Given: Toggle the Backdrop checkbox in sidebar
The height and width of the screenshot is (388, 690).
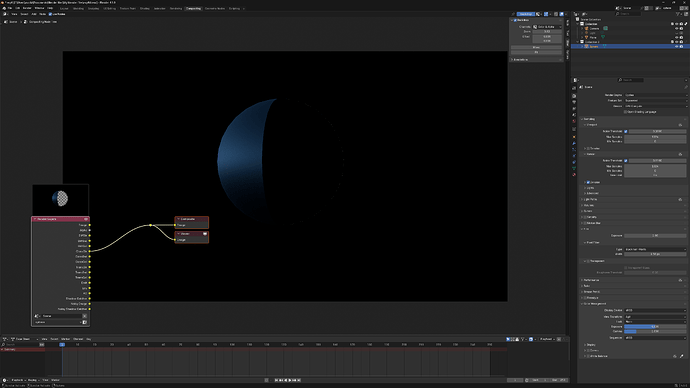Looking at the screenshot, I should pos(515,20).
